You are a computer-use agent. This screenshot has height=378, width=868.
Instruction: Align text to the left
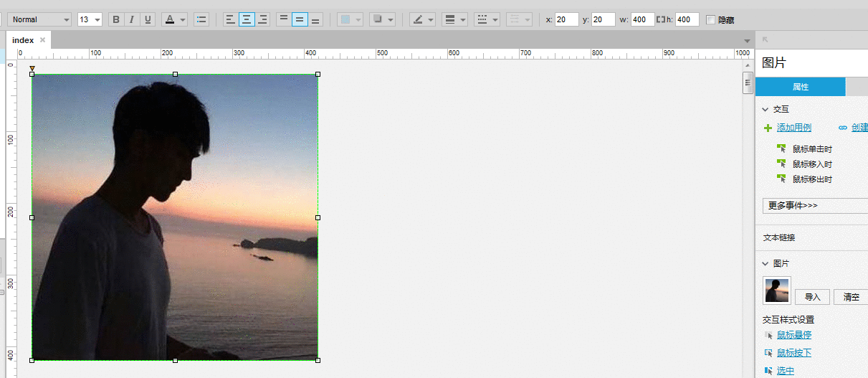tap(230, 19)
